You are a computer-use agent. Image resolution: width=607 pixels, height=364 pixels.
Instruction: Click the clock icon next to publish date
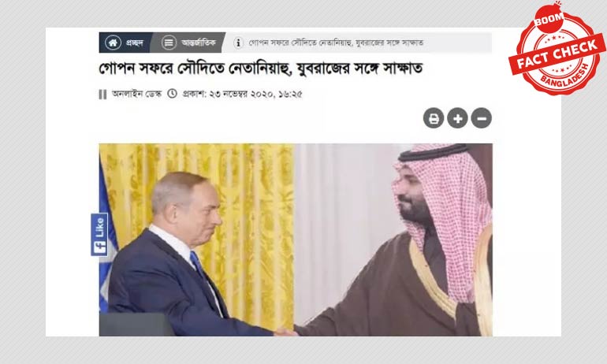point(173,94)
